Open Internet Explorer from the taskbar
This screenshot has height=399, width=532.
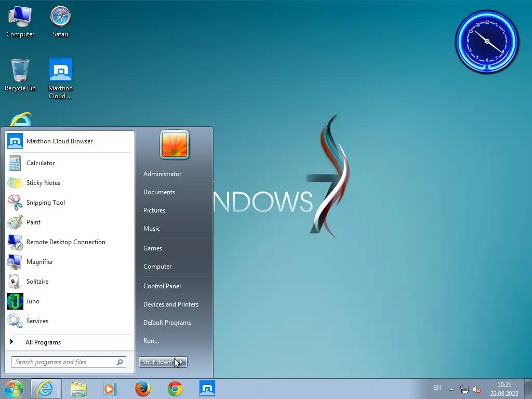tap(45, 389)
